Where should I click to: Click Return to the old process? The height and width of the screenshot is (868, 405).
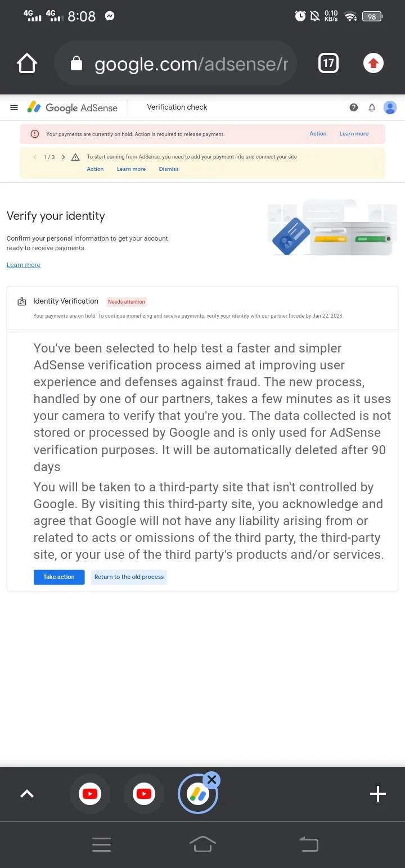[x=129, y=577]
